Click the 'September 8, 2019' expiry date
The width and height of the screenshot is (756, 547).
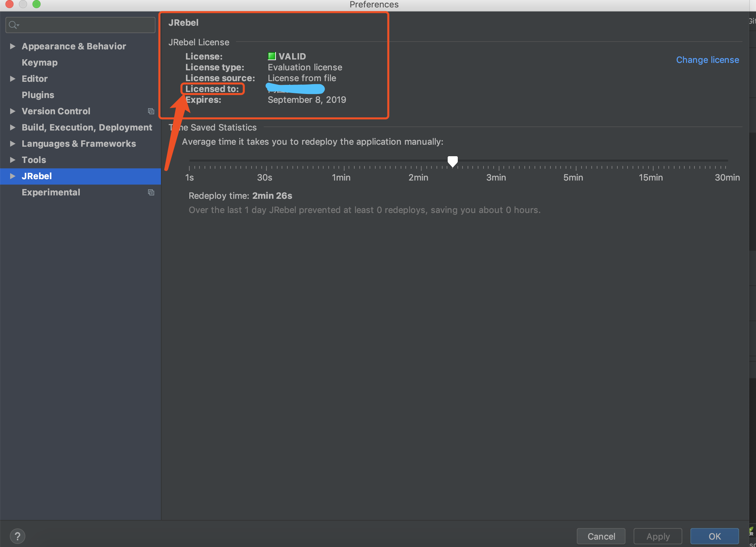coord(307,100)
